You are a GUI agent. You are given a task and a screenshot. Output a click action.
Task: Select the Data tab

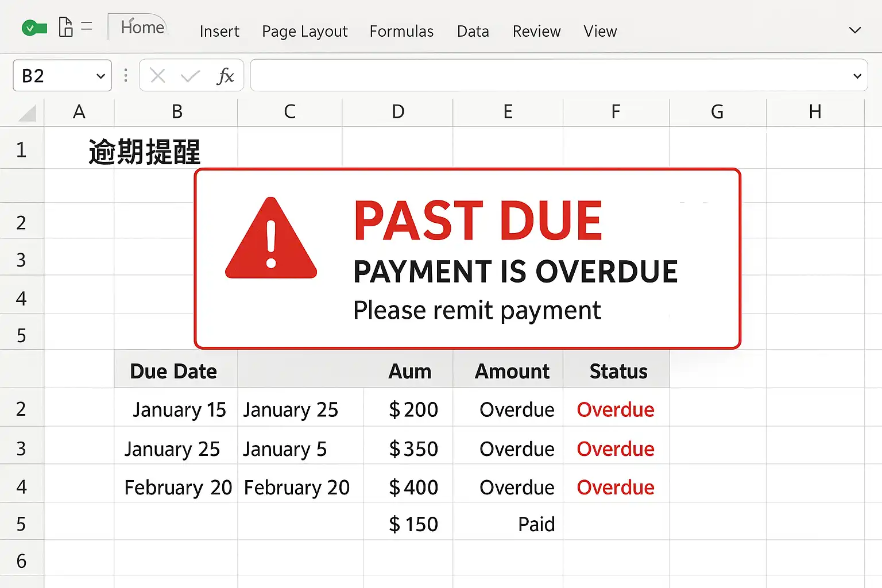pos(473,31)
